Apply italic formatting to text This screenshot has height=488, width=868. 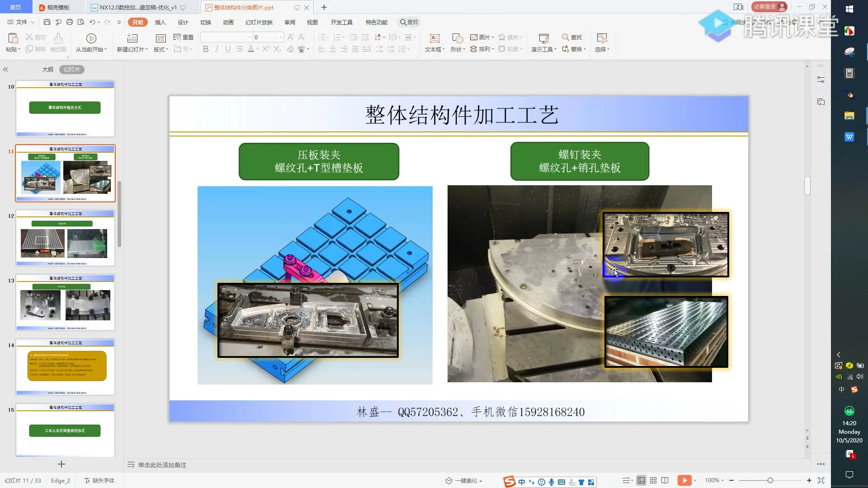point(217,49)
